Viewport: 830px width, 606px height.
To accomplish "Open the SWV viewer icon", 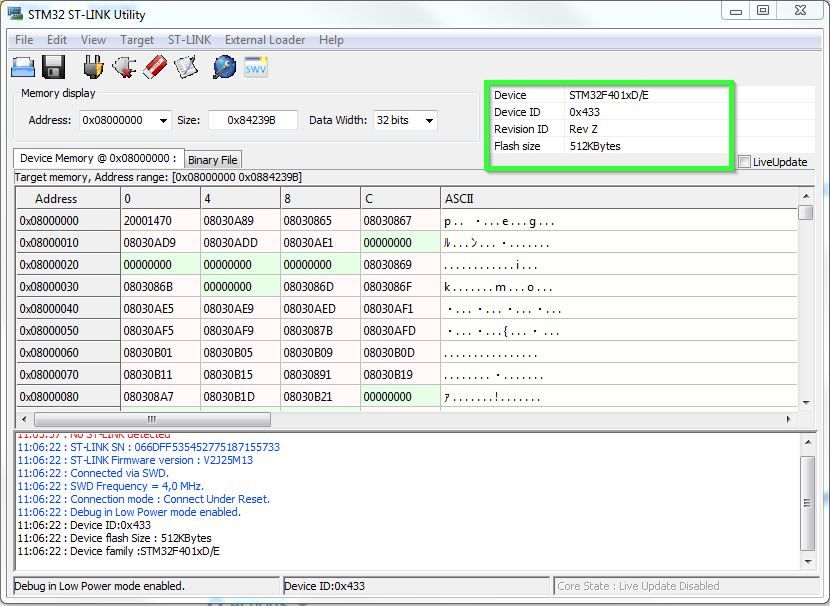I will point(256,67).
